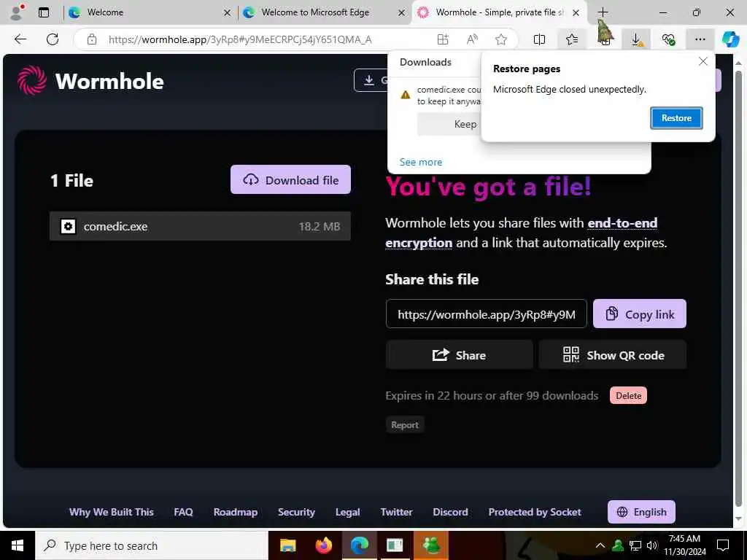Show hidden system tray icons
Viewport: 747px width, 560px height.
[x=600, y=545]
